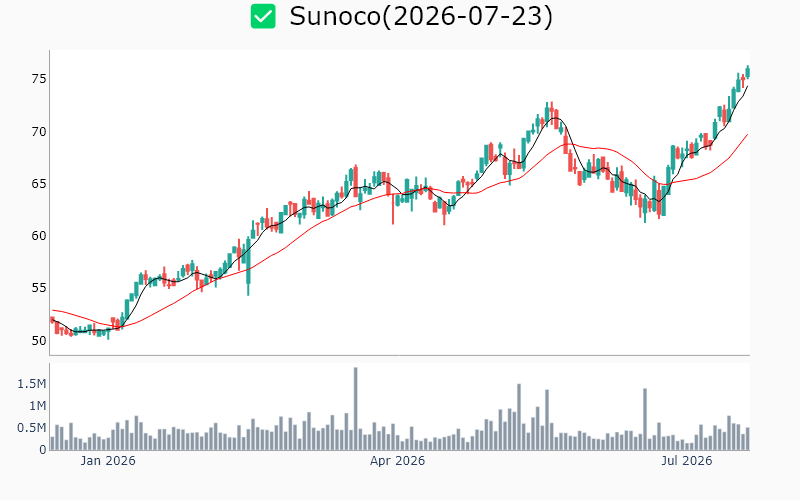This screenshot has width=800, height=500.
Task: Click the 55 price axis label
Action: (39, 288)
